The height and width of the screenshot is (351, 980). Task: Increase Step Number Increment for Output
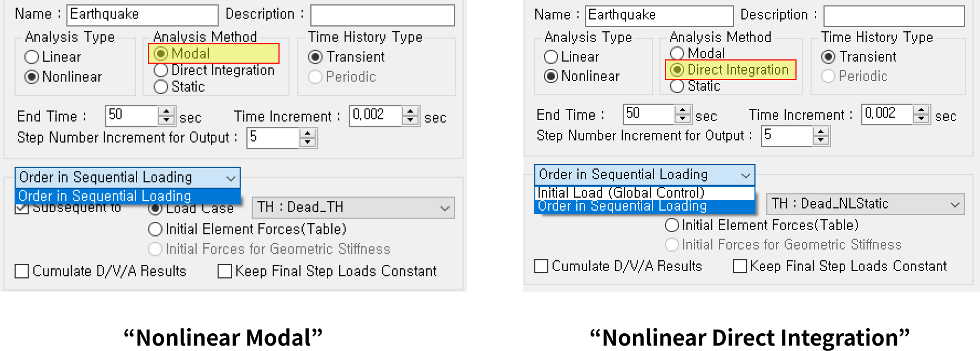[308, 134]
